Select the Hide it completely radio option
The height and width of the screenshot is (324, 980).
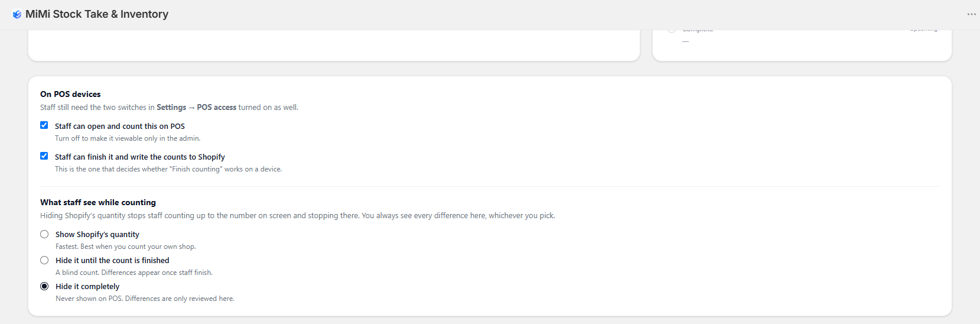tap(44, 286)
